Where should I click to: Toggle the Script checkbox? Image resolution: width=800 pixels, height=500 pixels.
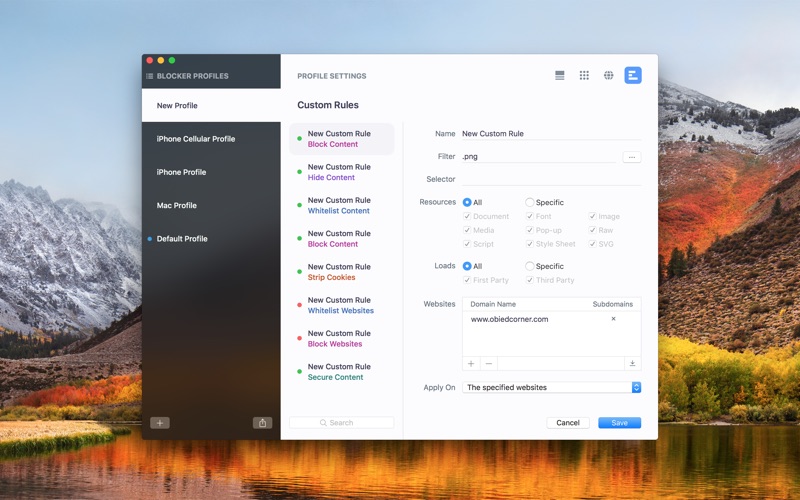tap(467, 244)
